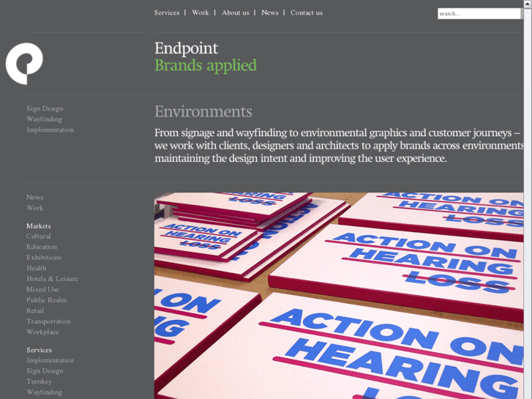Open the Contact us link

click(x=307, y=12)
